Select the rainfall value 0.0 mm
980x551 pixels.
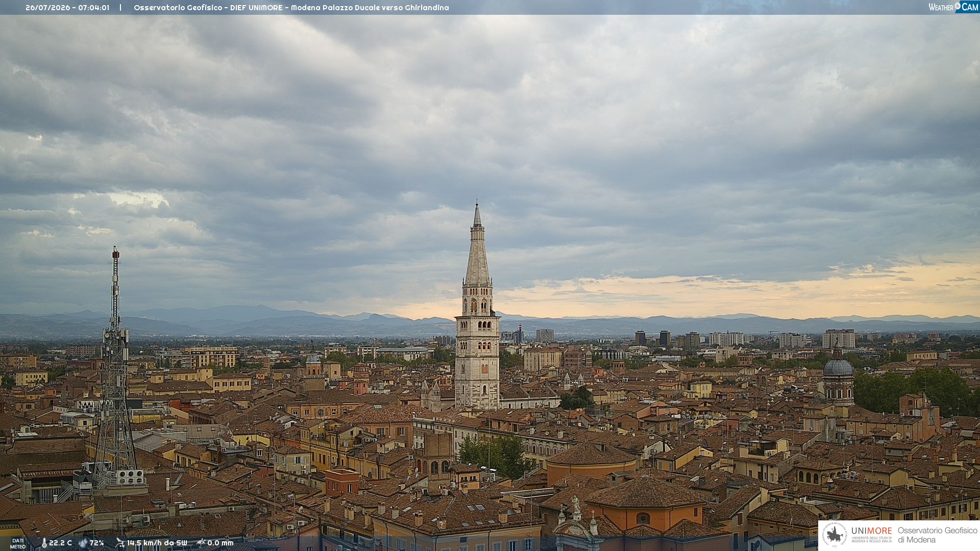[220, 543]
